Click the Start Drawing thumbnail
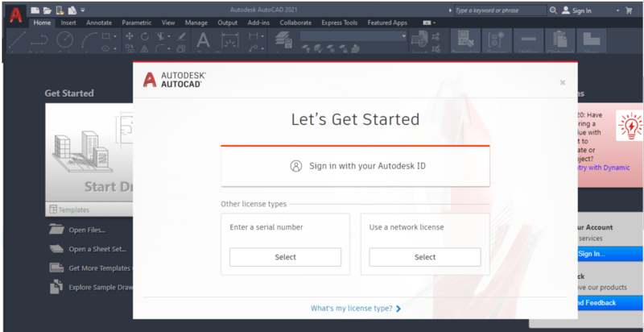644x332 pixels. tap(89, 153)
